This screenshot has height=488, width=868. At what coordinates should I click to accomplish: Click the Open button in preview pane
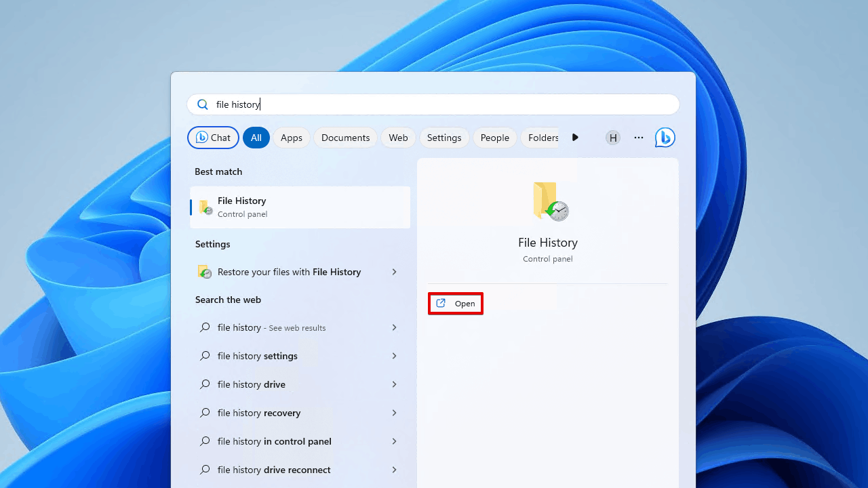pos(456,304)
